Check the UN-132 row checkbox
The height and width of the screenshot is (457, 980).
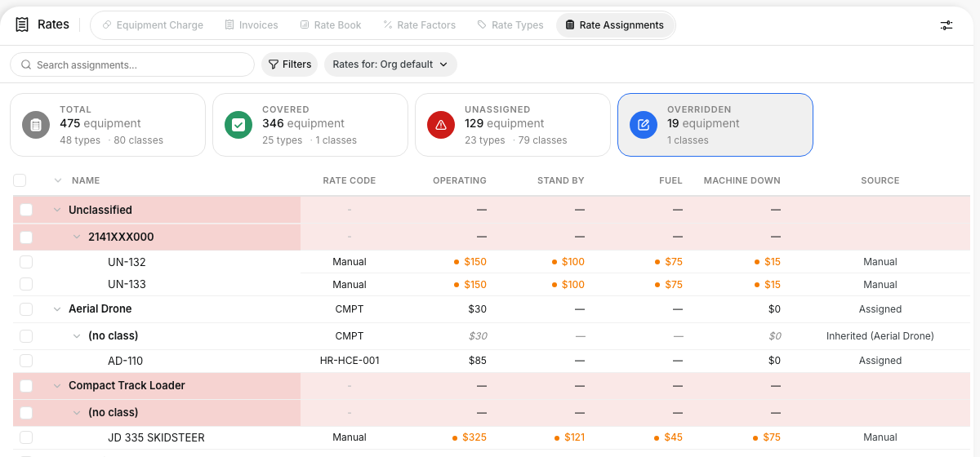click(x=26, y=262)
